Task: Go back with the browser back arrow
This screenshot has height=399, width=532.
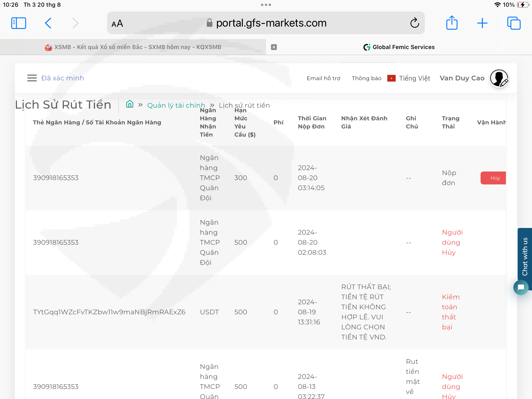Action: pyautogui.click(x=48, y=23)
